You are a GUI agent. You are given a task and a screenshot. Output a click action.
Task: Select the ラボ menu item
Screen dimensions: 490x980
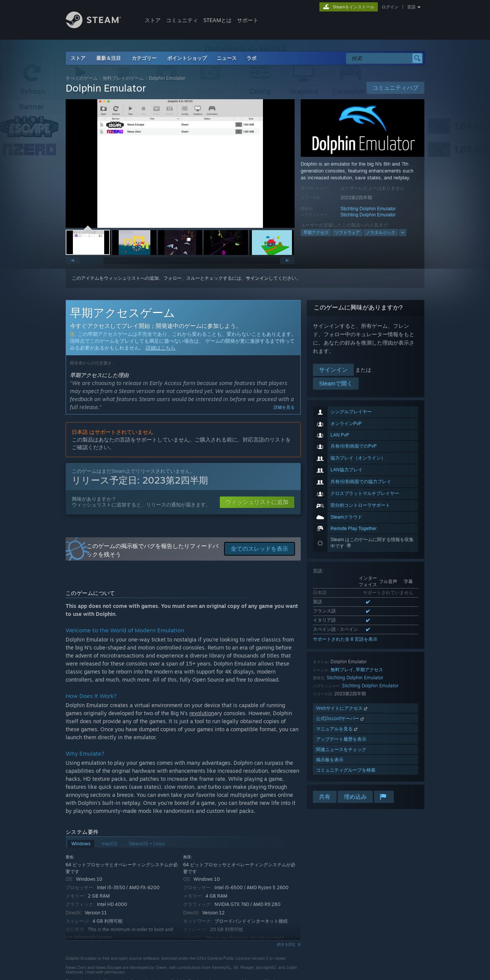251,58
